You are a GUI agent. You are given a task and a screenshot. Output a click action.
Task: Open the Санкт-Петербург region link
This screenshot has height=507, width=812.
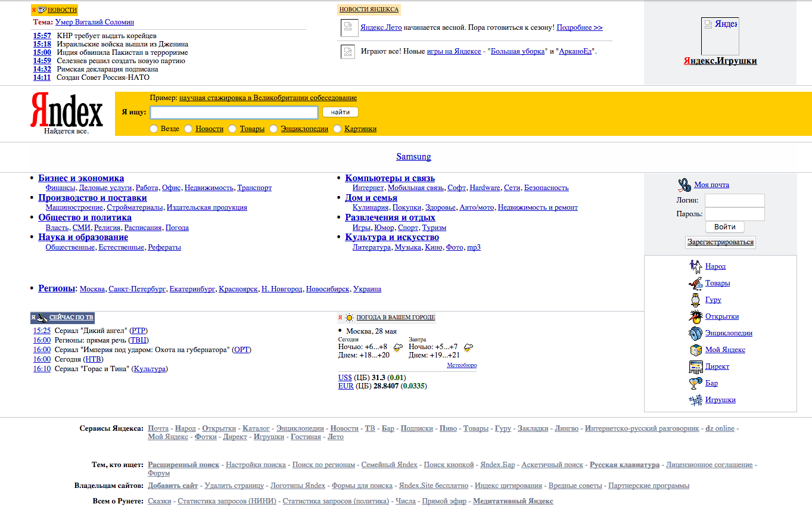(x=137, y=289)
